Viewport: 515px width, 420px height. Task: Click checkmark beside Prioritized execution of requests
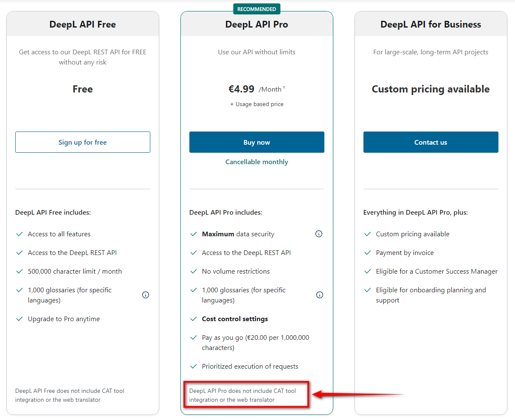tap(194, 367)
